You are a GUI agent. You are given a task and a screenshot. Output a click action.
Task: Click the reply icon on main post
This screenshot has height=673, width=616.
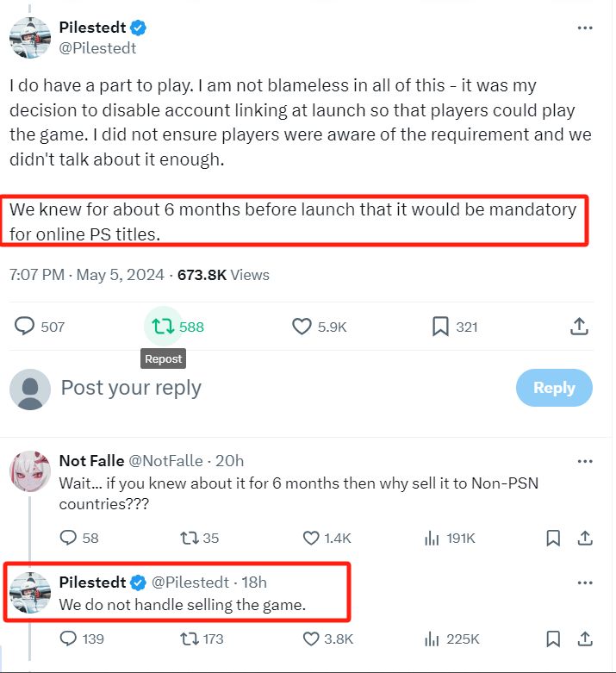pos(26,327)
